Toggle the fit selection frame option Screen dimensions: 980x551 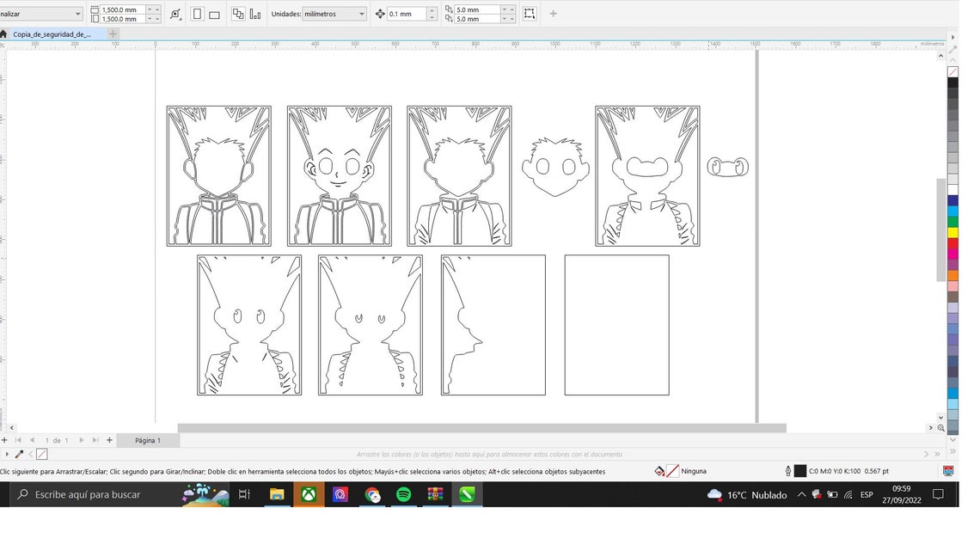click(530, 14)
